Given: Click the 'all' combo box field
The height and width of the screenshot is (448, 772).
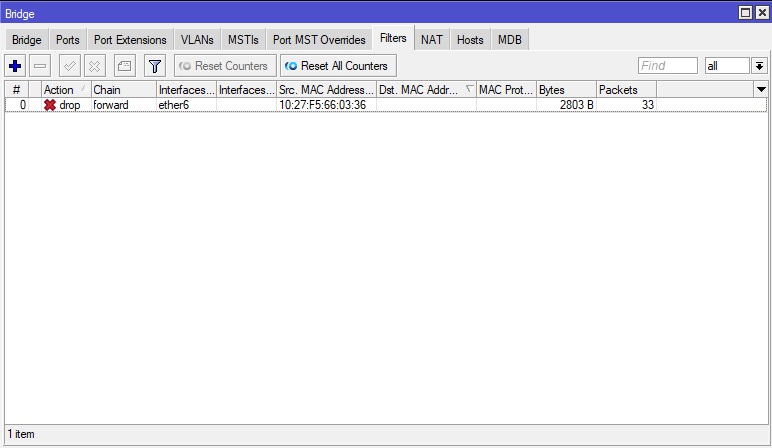Looking at the screenshot, I should coord(727,65).
